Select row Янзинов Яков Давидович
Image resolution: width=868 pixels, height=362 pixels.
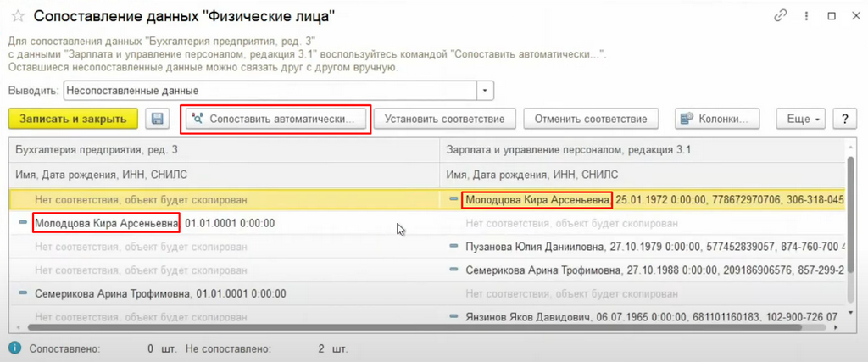(x=643, y=316)
